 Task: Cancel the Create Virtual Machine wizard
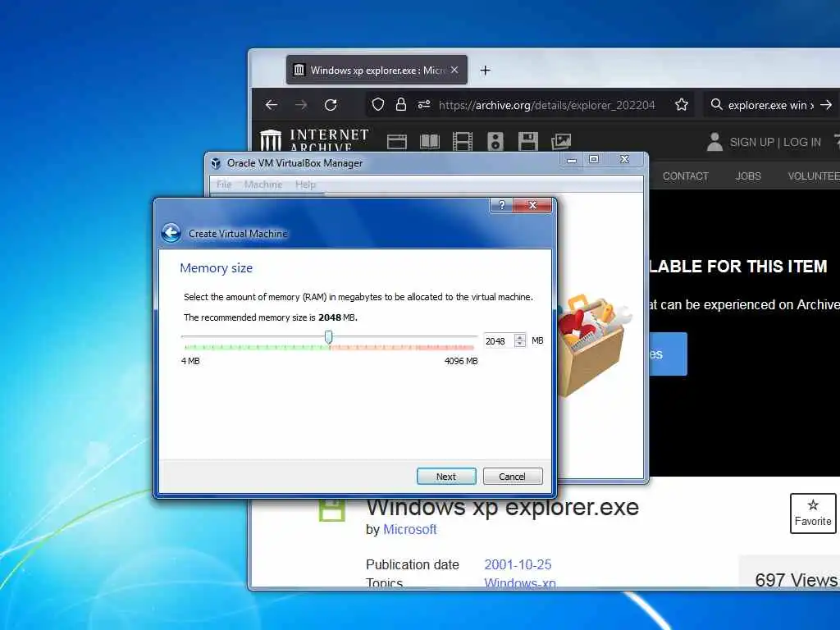(512, 477)
